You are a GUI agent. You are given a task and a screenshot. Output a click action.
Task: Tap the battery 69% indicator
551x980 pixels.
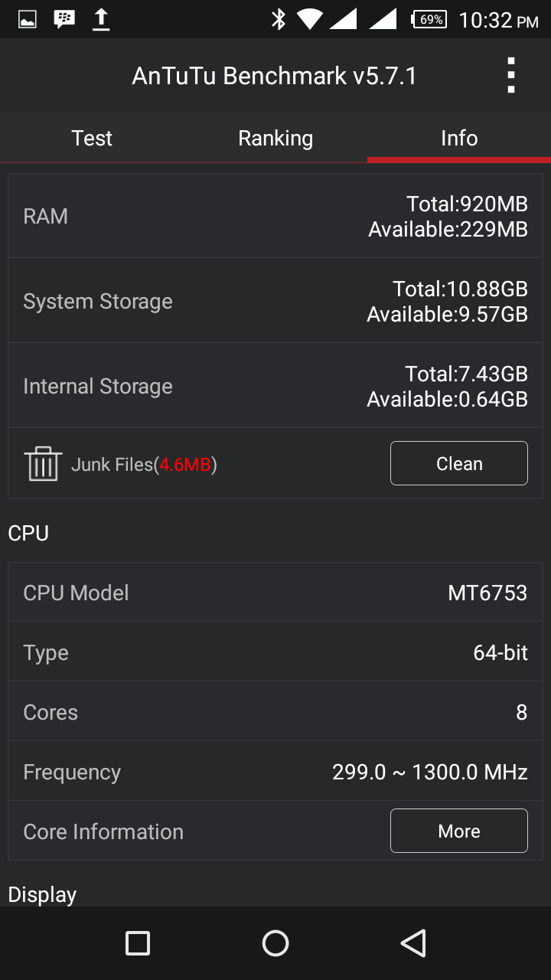(x=429, y=19)
